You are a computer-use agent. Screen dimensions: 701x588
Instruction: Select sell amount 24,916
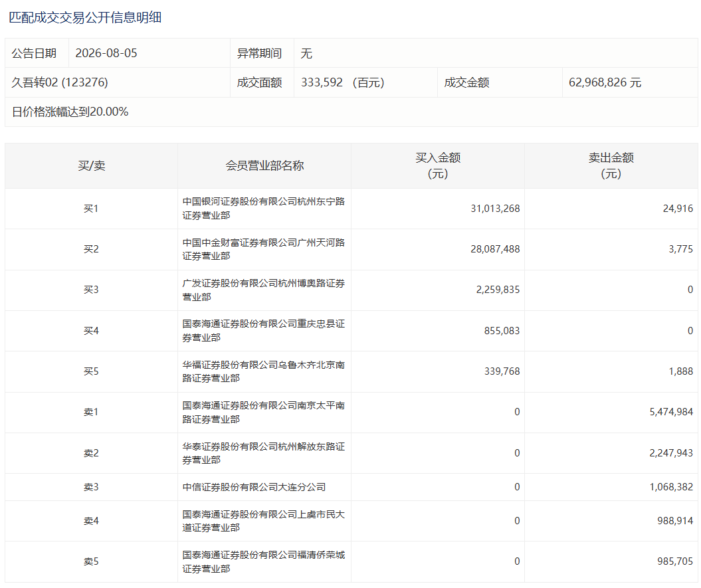678,209
